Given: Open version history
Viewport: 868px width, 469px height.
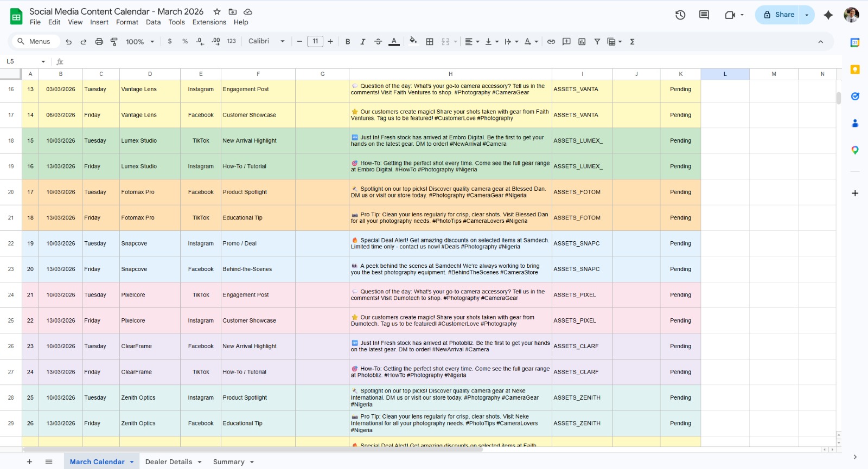Looking at the screenshot, I should point(680,15).
